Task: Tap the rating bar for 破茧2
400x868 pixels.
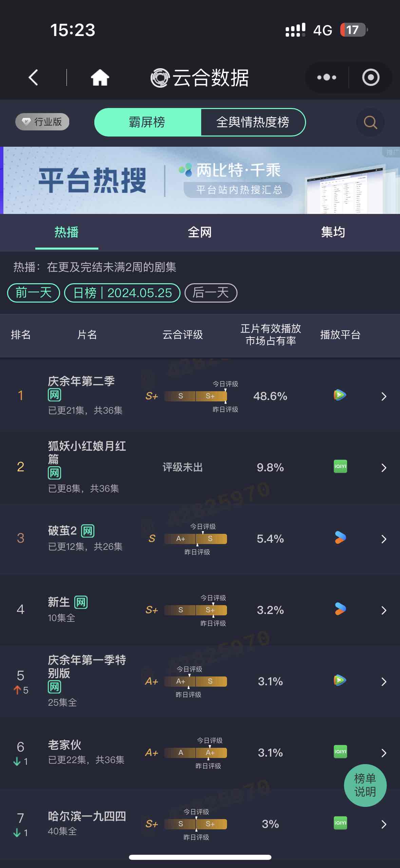Action: pyautogui.click(x=195, y=539)
